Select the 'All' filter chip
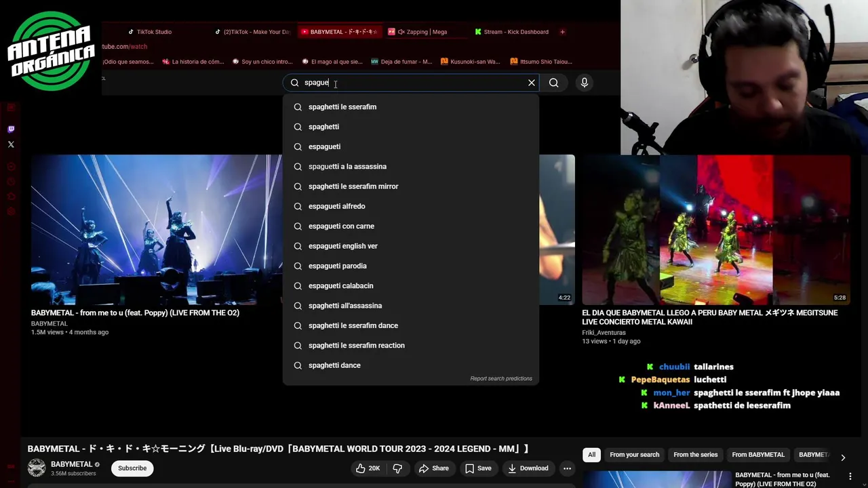 [592, 455]
